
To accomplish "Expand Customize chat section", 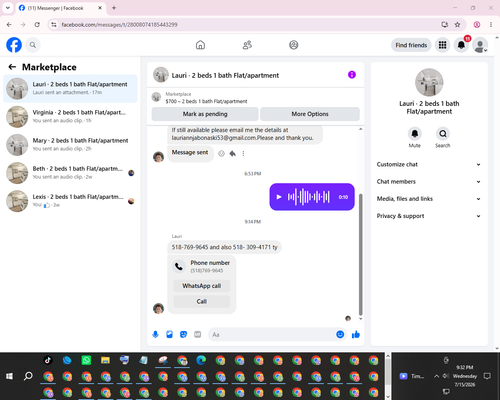I will point(429,164).
